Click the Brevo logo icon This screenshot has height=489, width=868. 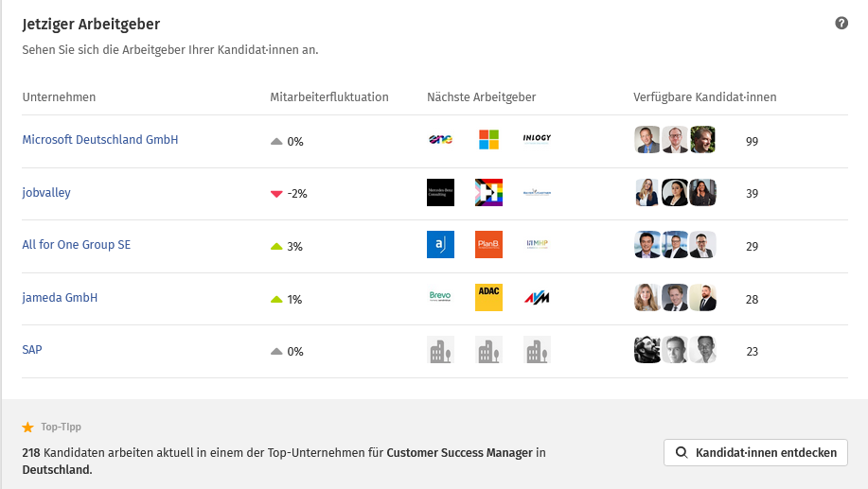pyautogui.click(x=440, y=297)
